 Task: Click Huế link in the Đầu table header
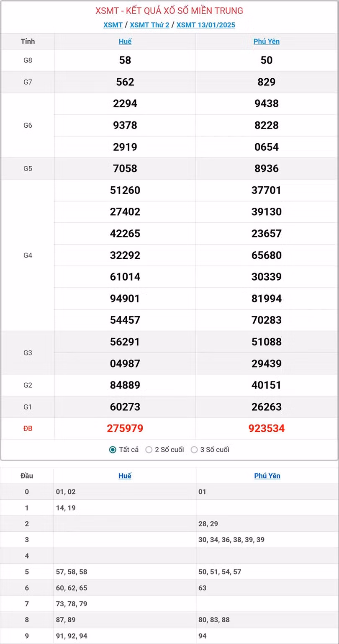tap(125, 476)
